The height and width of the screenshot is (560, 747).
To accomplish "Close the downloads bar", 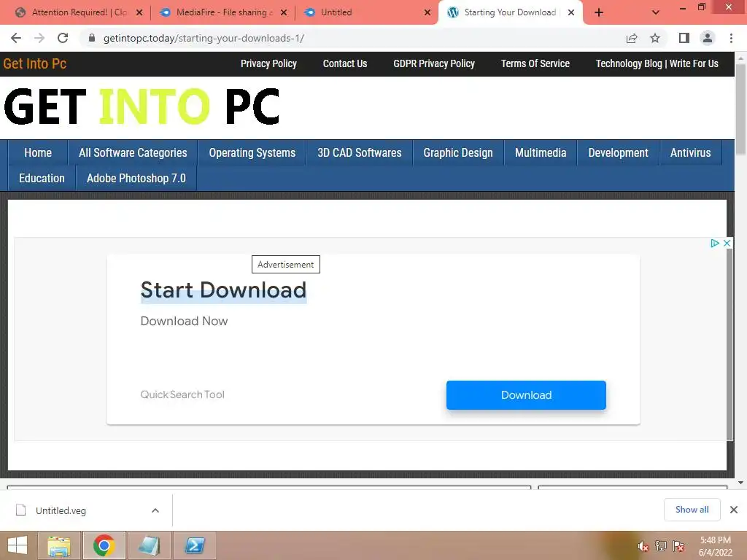I will (734, 510).
